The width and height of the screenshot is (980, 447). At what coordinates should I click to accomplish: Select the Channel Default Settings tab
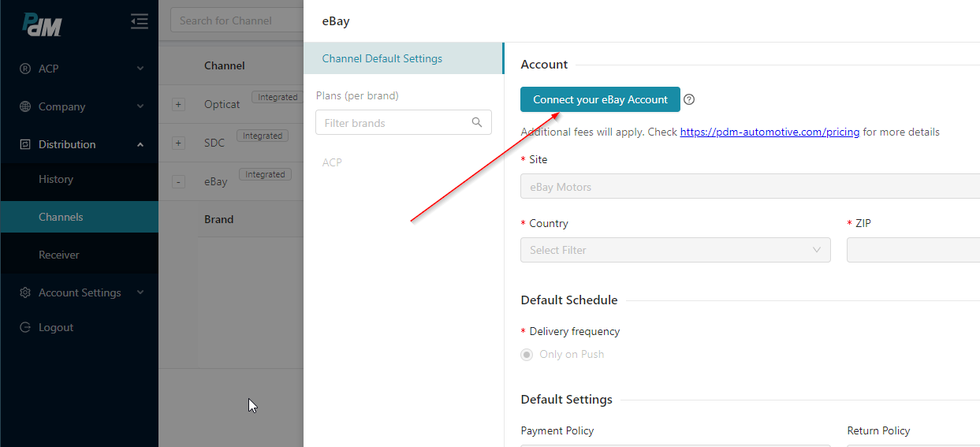(403, 58)
